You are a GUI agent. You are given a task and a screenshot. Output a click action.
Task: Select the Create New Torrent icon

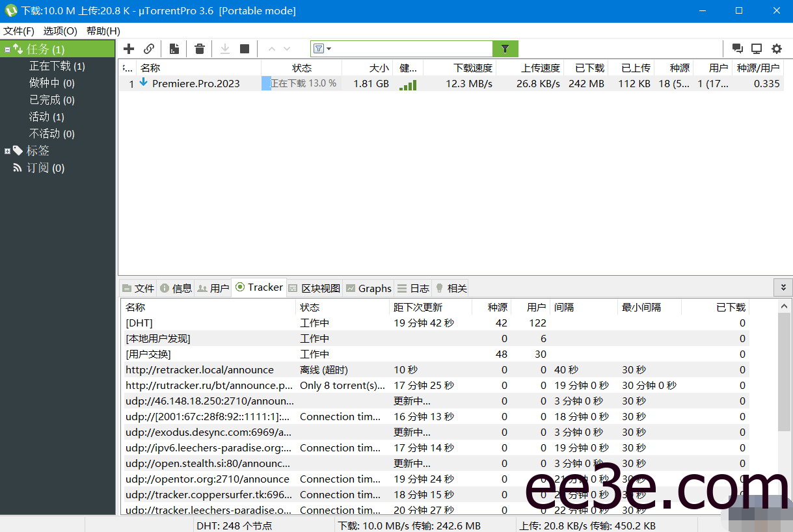[174, 49]
